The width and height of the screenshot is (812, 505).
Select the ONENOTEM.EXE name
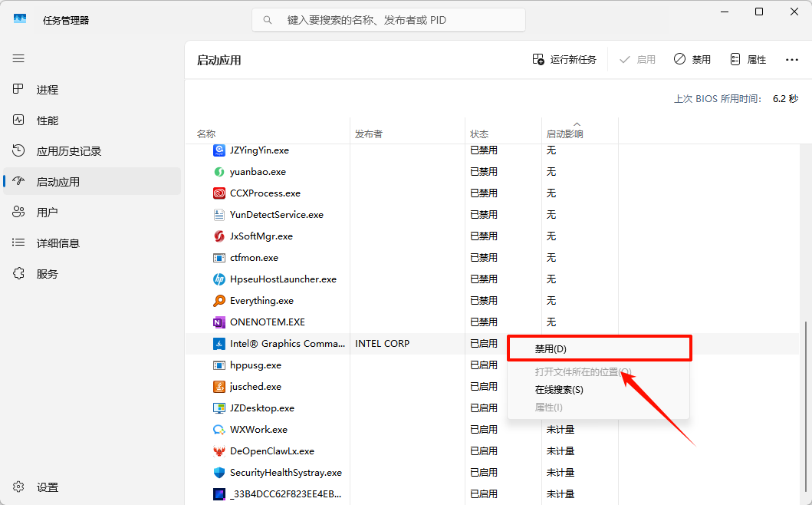267,322
